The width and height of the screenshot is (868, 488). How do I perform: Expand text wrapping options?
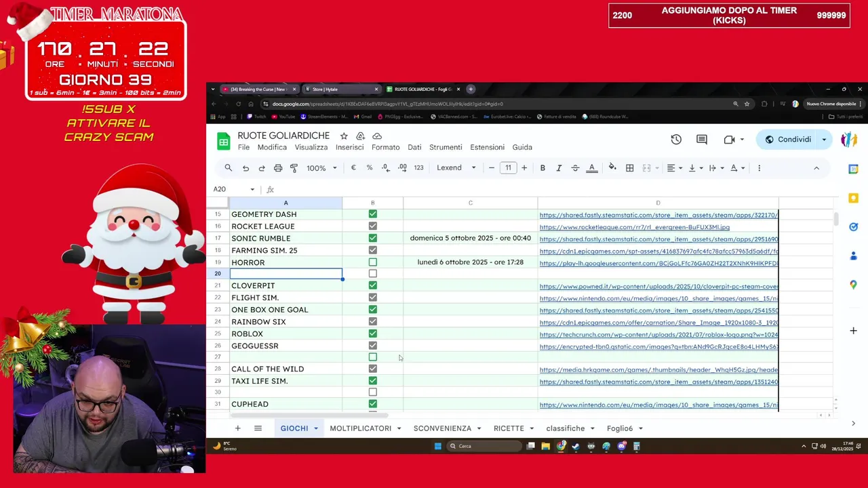[722, 168]
